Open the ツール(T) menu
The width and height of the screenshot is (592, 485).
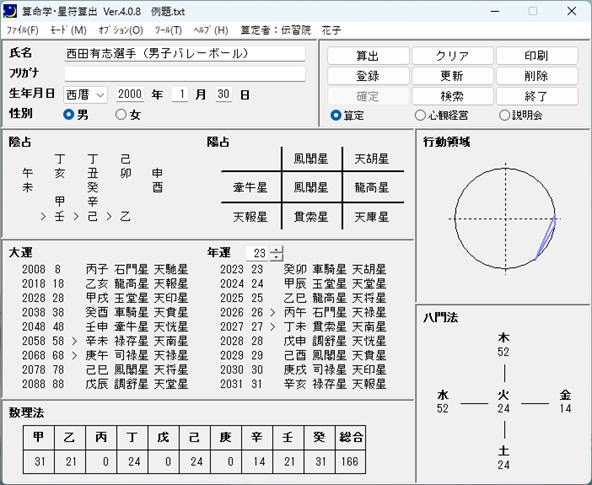point(168,30)
